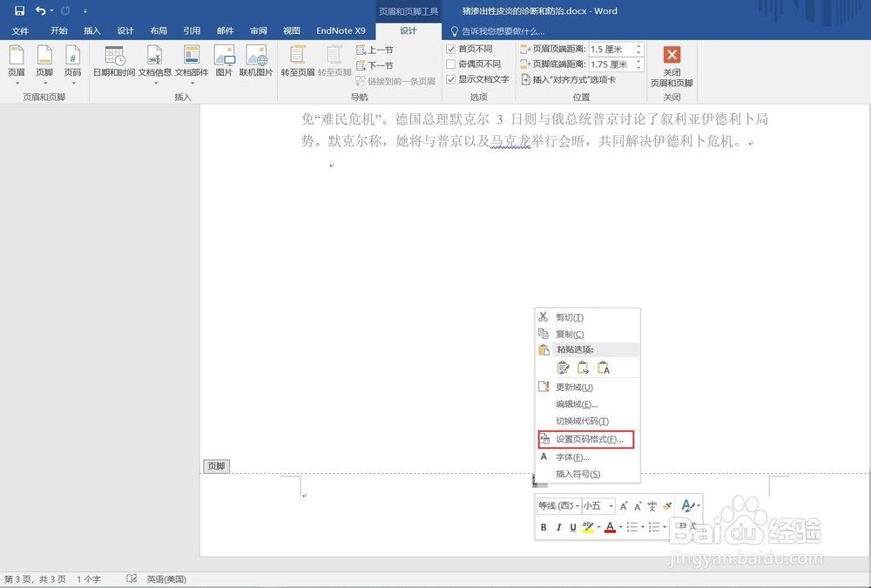Open font color dropdown arrow
Screen dimensions: 871x588
point(620,527)
